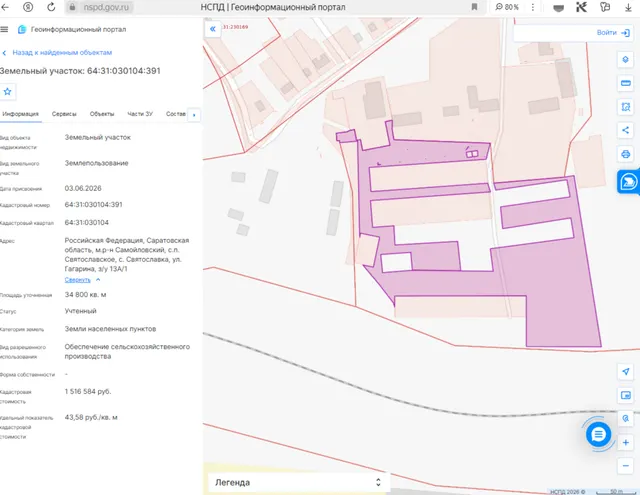Expand the Легенда panel
Viewport: 640px width, 495px height.
pos(297,482)
